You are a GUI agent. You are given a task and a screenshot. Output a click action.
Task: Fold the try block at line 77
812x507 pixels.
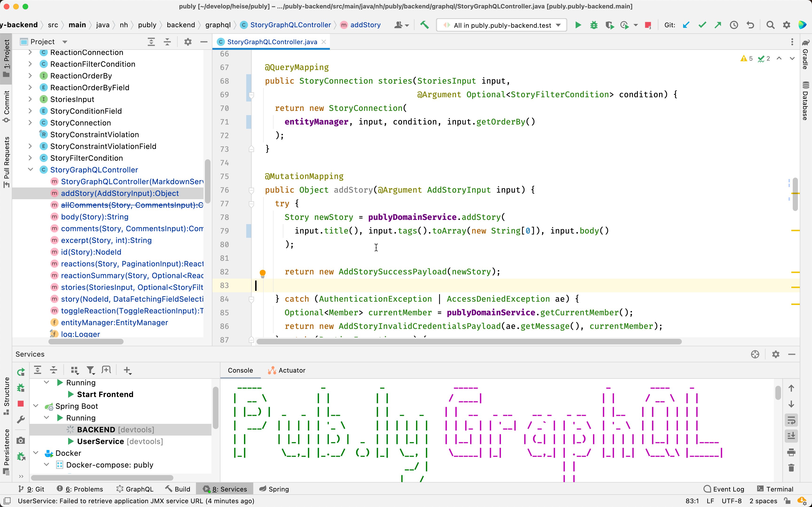pos(251,204)
